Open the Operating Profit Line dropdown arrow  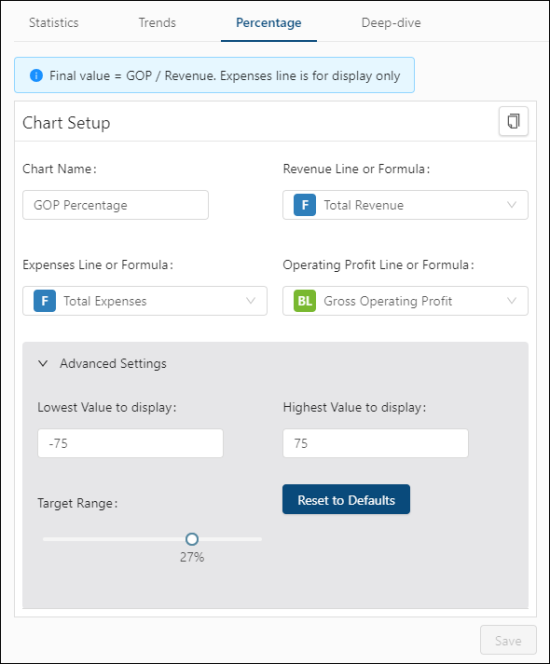tap(511, 301)
